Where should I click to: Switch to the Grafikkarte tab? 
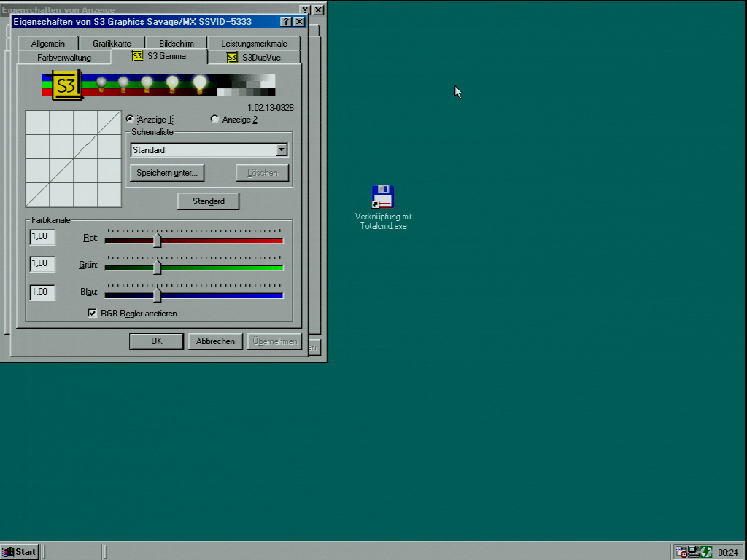tap(112, 44)
